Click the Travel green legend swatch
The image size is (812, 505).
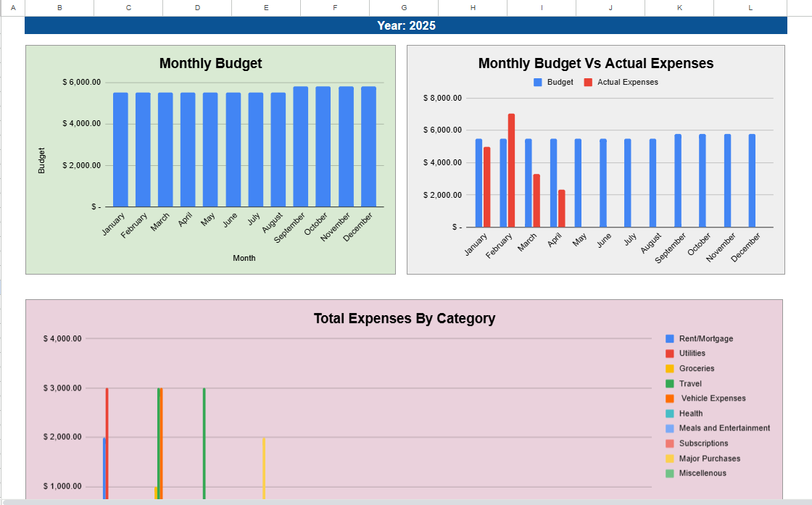pyautogui.click(x=669, y=383)
